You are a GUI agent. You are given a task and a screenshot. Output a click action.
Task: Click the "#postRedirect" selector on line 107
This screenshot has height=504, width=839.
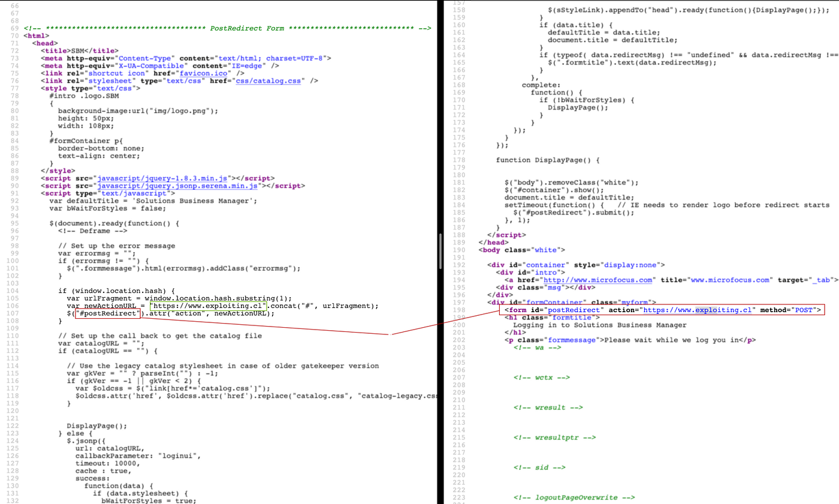107,313
